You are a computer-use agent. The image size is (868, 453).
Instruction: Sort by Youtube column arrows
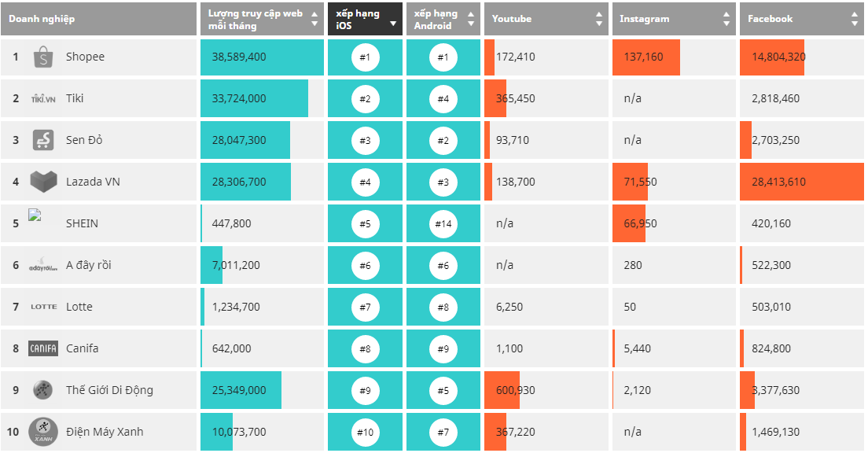coord(599,19)
